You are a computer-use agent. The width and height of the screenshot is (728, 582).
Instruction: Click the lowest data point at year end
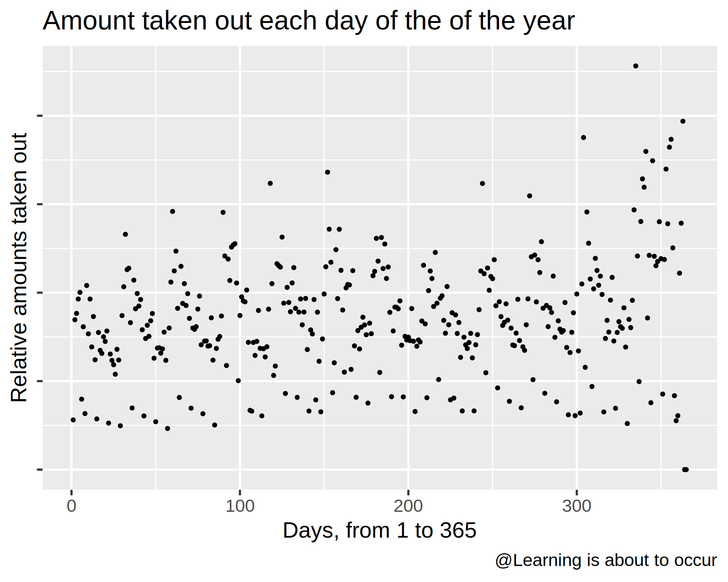pos(685,470)
